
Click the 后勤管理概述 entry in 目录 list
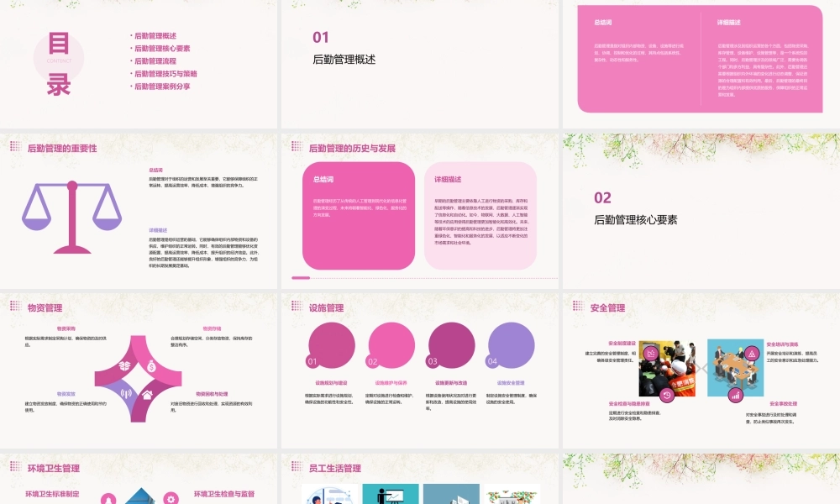[155, 36]
